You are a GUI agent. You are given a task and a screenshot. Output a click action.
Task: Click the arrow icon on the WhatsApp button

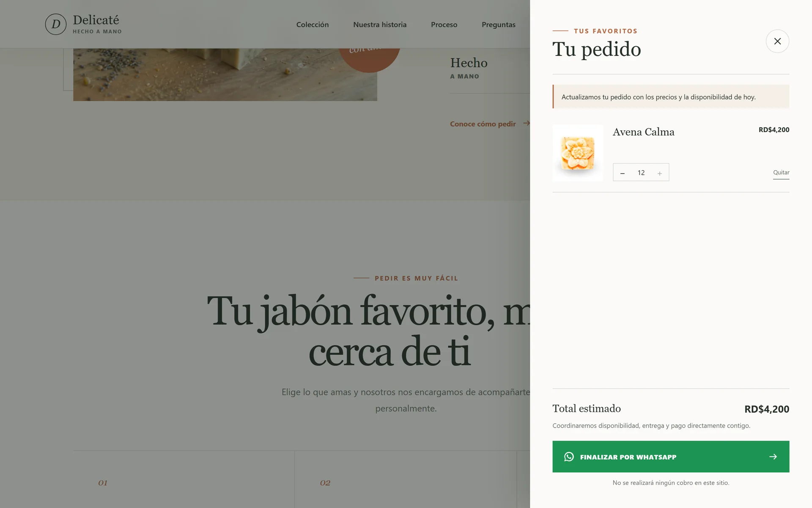tap(773, 456)
